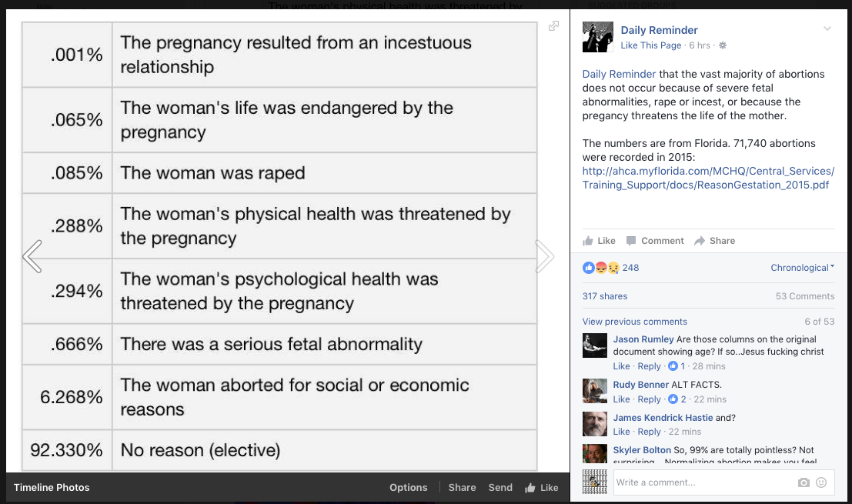Like Rudy Benner's comment
The height and width of the screenshot is (504, 852).
pos(621,399)
